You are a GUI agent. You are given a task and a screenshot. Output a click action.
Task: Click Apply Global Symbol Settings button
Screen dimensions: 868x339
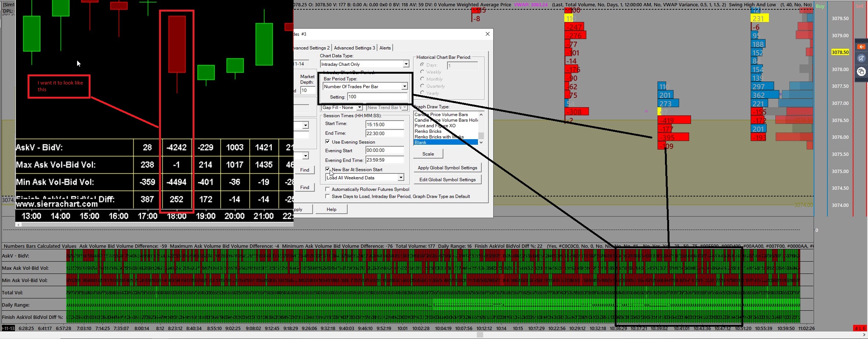447,168
